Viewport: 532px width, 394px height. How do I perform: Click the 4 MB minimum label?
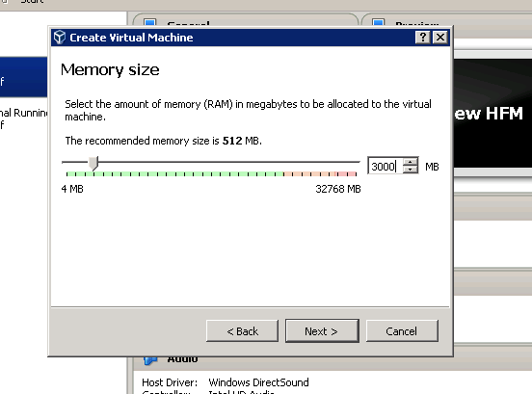(72, 189)
